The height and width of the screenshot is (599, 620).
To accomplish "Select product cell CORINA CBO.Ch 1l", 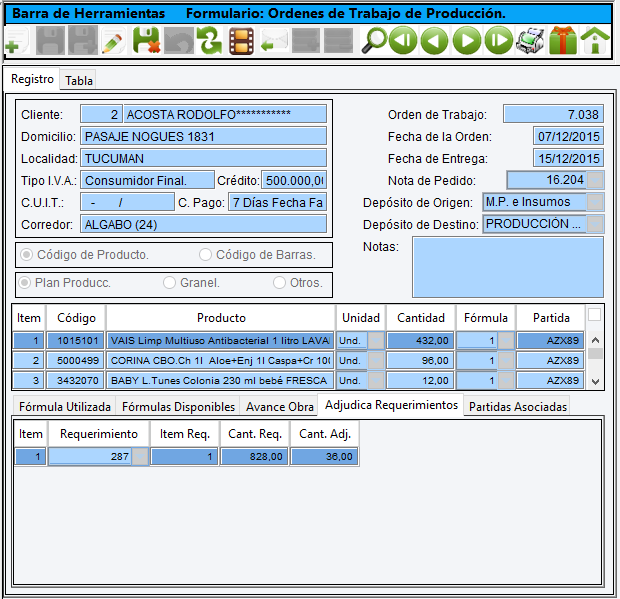I will (x=220, y=361).
